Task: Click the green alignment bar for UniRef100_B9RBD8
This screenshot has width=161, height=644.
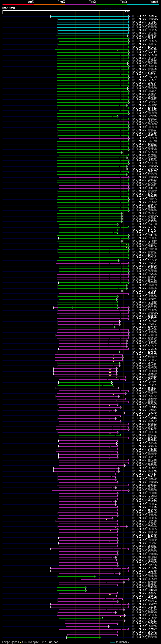Action: tap(93, 36)
